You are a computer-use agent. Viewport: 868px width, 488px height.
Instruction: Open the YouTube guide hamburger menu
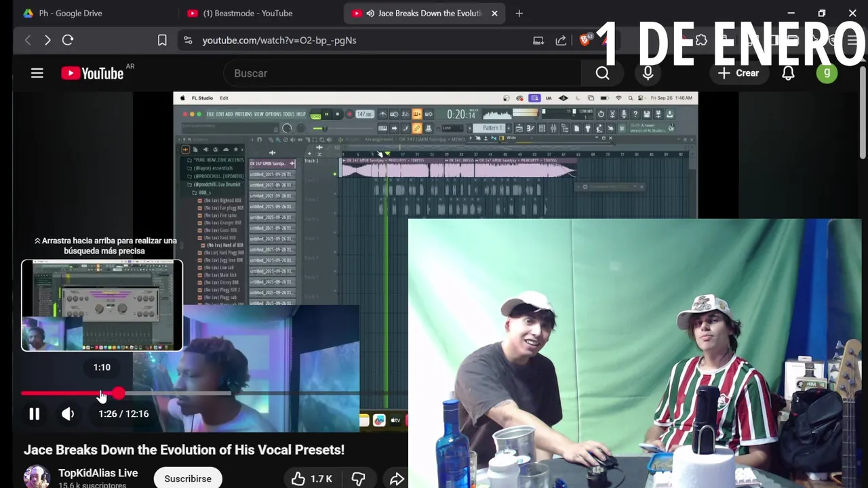point(37,73)
